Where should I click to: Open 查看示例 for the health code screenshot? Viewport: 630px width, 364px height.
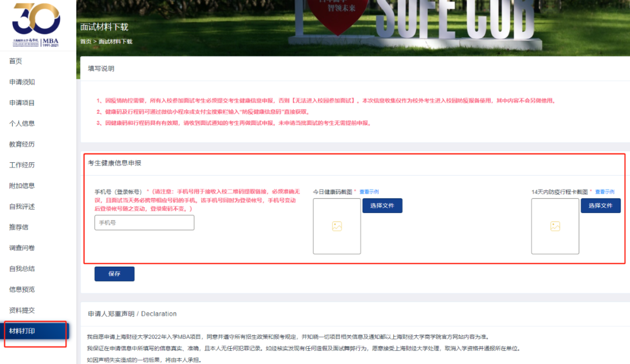(370, 191)
